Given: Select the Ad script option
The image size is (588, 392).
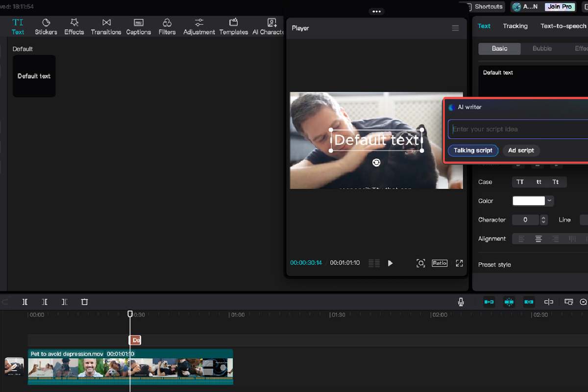Looking at the screenshot, I should click(521, 150).
